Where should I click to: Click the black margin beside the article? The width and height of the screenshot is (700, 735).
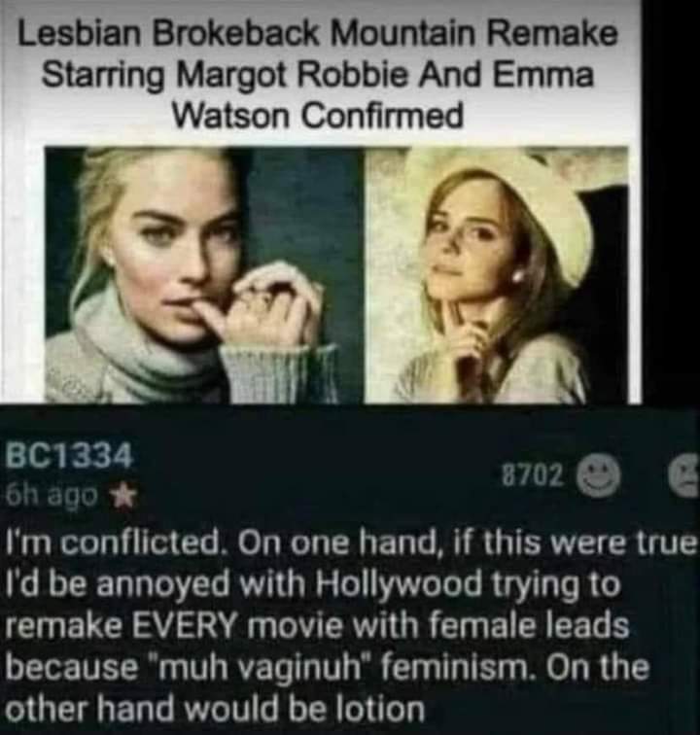(x=671, y=201)
